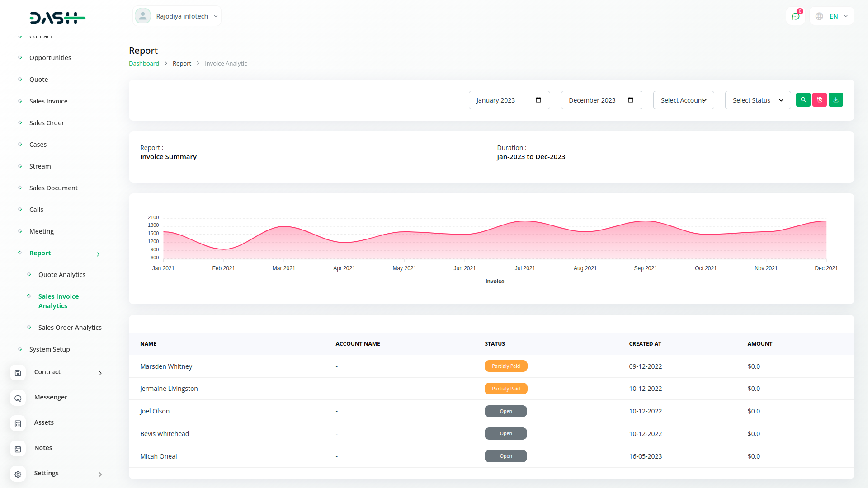Navigate to Dashboard via the breadcrumb link
868x488 pixels.
(144, 63)
